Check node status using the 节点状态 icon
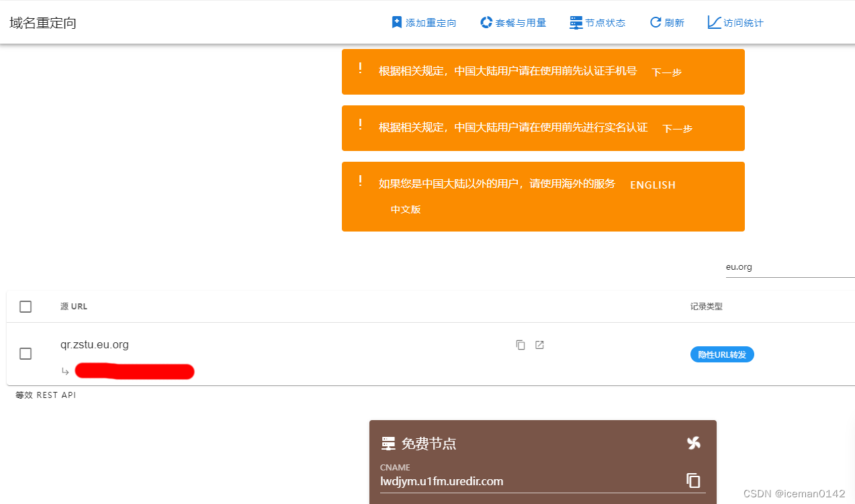855x504 pixels. click(x=575, y=21)
